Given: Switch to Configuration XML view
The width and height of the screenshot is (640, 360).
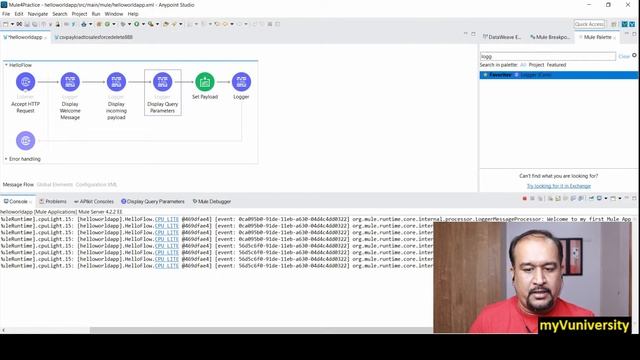Looking at the screenshot, I should coord(96,184).
